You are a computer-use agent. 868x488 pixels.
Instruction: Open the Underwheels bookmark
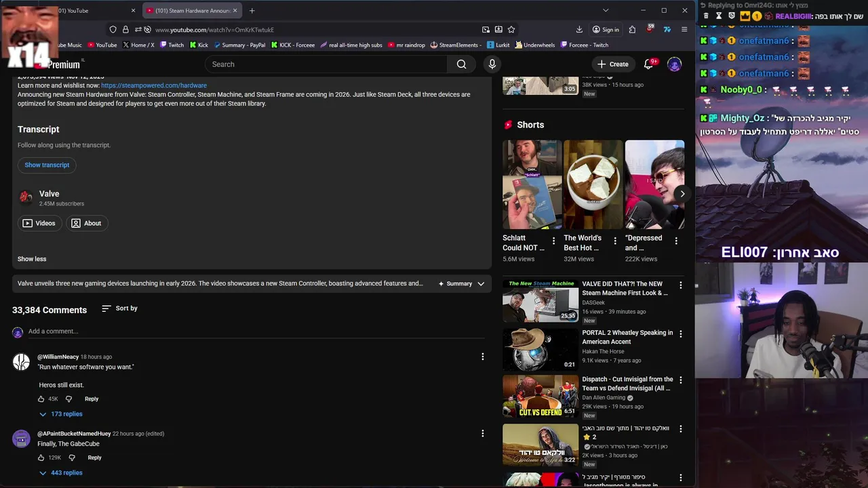(x=535, y=45)
